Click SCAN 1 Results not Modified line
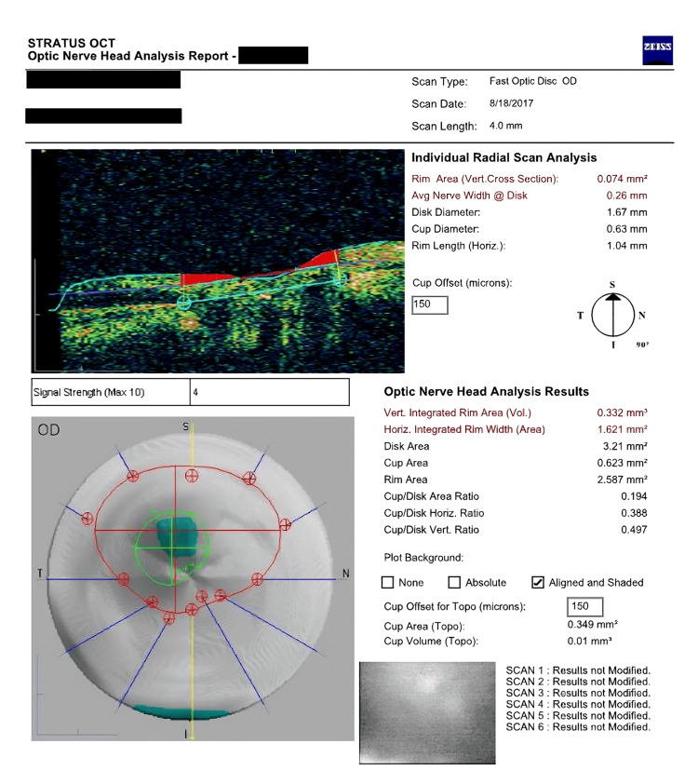Viewport: 698px width, 784px height. click(x=578, y=670)
